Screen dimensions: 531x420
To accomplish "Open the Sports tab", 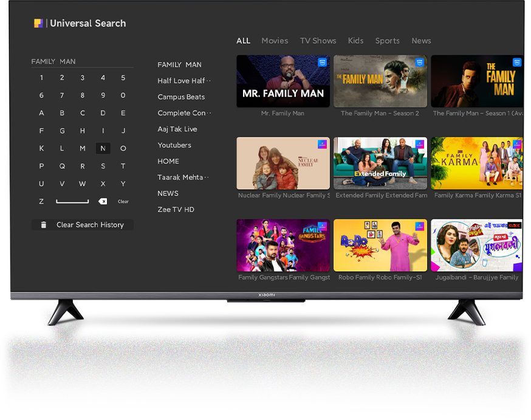I will click(388, 41).
